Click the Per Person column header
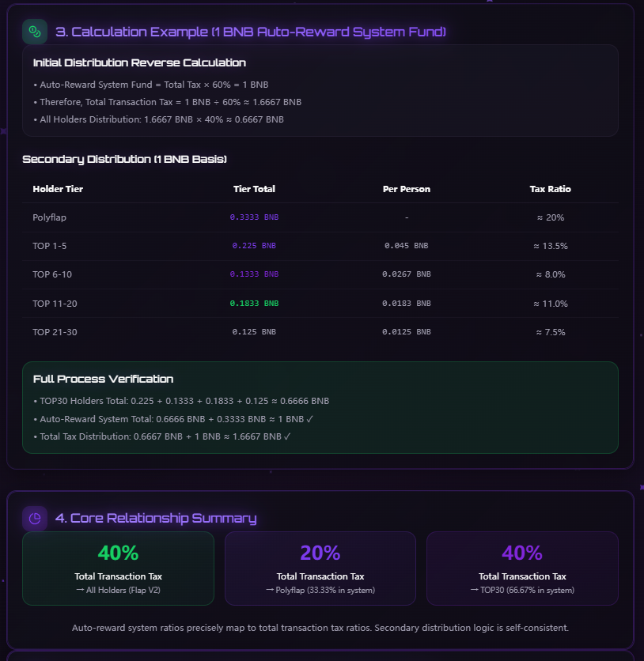Screen dimensions: 644x661 tap(407, 189)
